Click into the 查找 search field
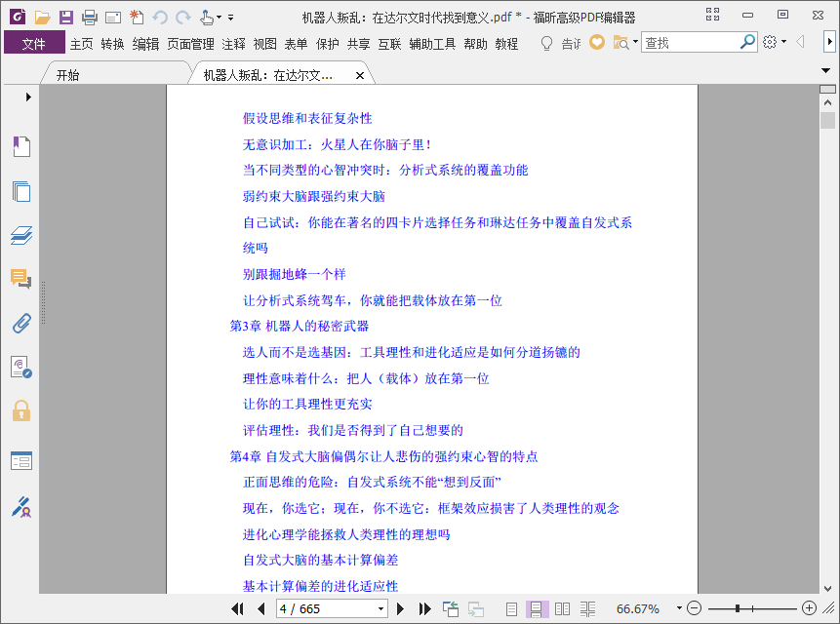 (690, 42)
